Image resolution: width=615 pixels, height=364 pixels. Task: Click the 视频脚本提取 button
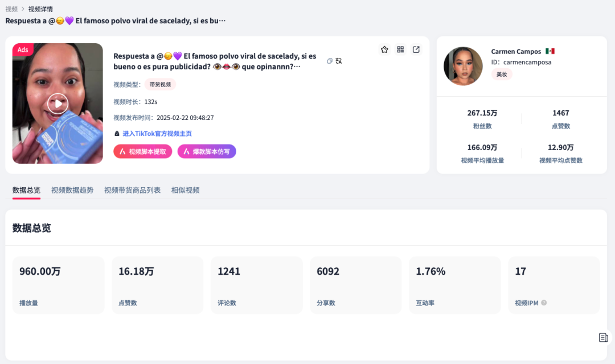(x=143, y=151)
